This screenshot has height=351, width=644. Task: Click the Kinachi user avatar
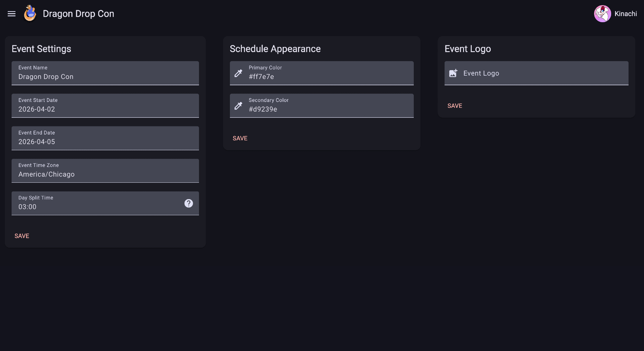602,14
